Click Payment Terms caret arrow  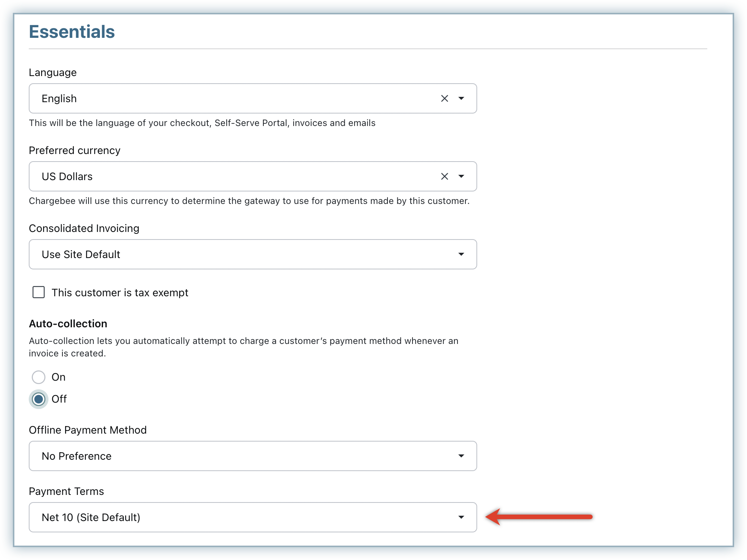tap(461, 517)
